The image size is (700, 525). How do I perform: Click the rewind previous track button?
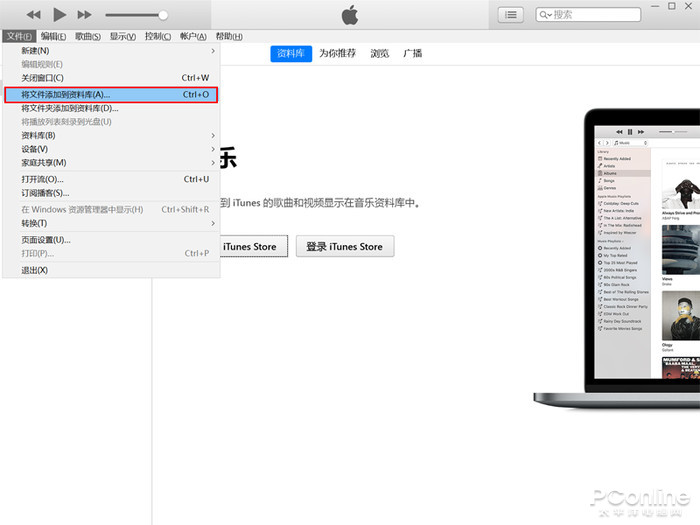tap(33, 15)
